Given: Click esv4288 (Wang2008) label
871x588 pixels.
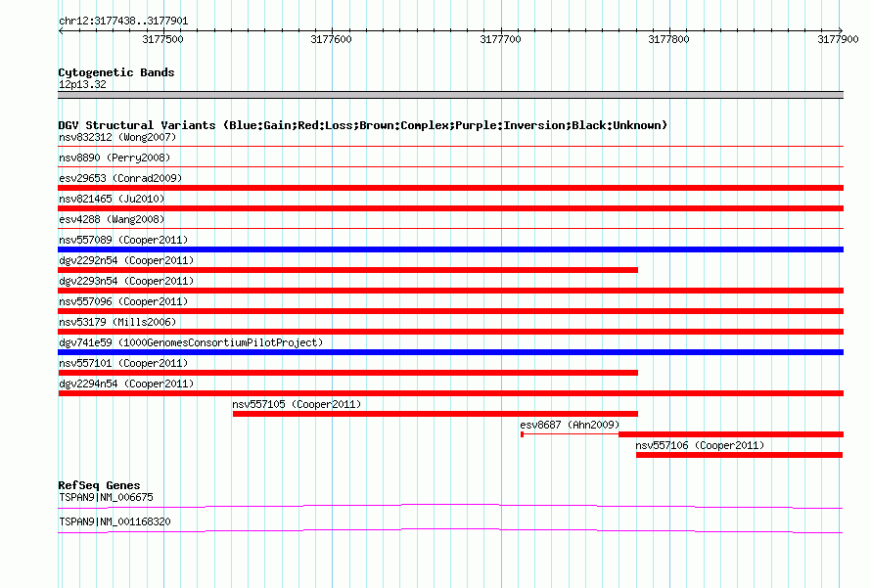Looking at the screenshot, I should click(112, 219).
